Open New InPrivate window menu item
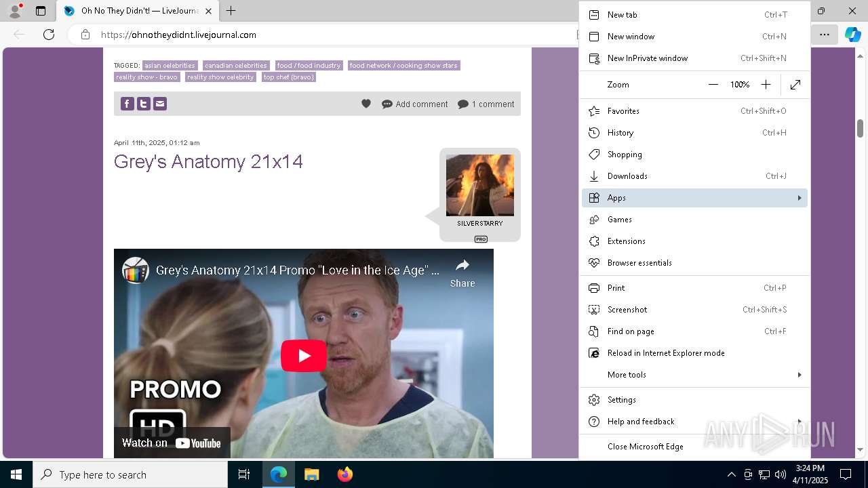Viewport: 868px width, 488px height. (x=695, y=58)
